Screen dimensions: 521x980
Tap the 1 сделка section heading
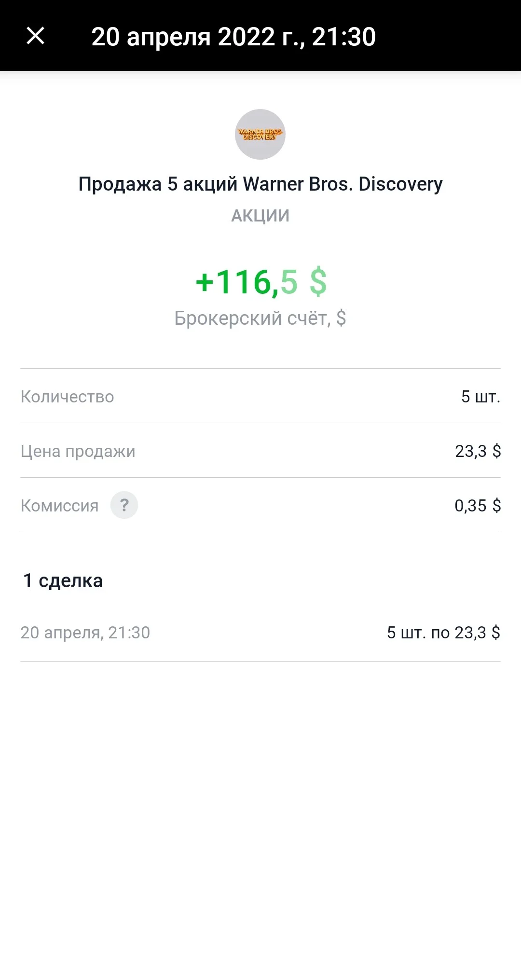[63, 580]
